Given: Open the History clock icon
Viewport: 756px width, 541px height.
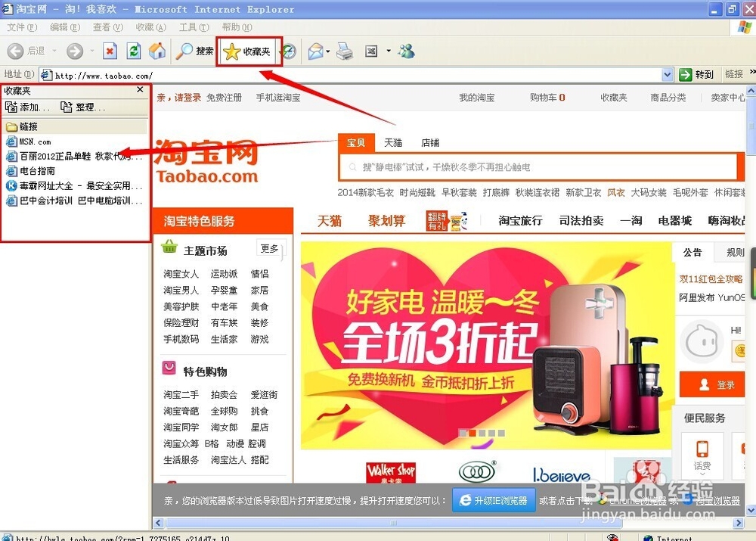Looking at the screenshot, I should 290,51.
